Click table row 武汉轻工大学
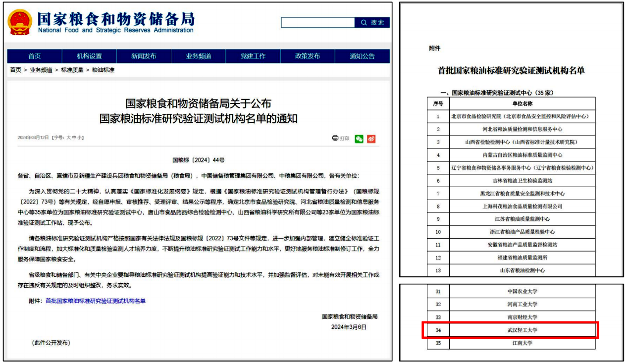The width and height of the screenshot is (628, 364). pos(511,330)
